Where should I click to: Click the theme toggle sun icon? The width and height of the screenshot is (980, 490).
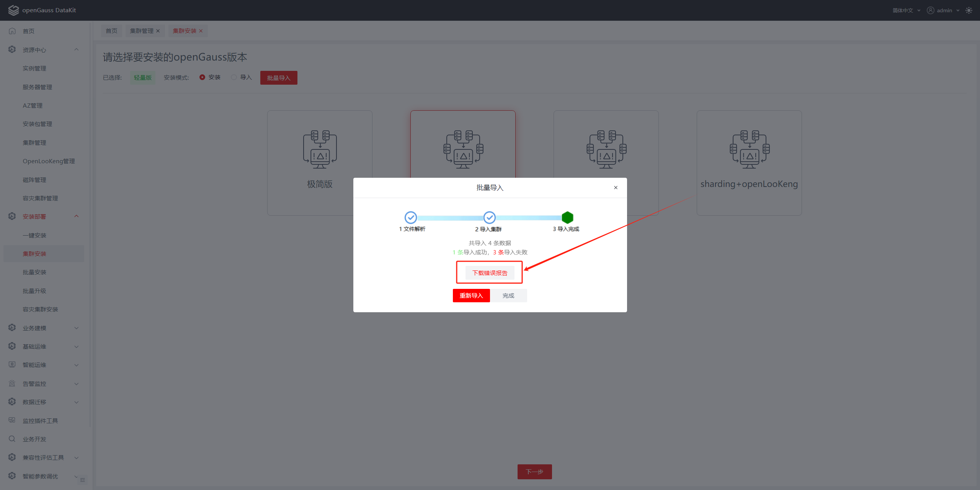[969, 10]
